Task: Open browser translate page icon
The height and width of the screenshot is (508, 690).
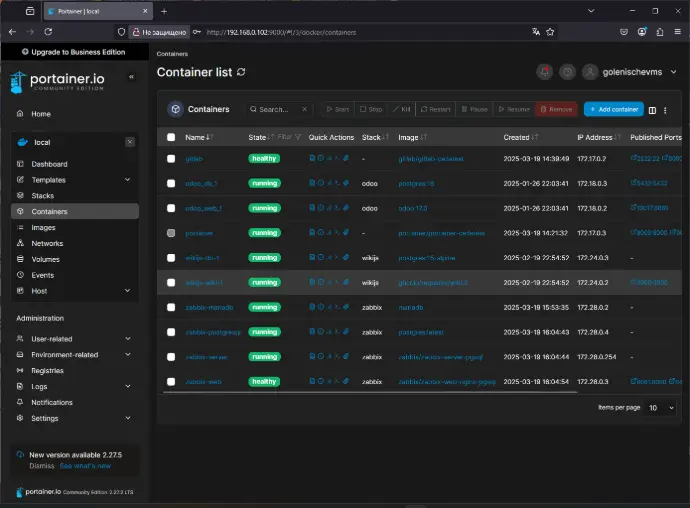Action: (536, 32)
